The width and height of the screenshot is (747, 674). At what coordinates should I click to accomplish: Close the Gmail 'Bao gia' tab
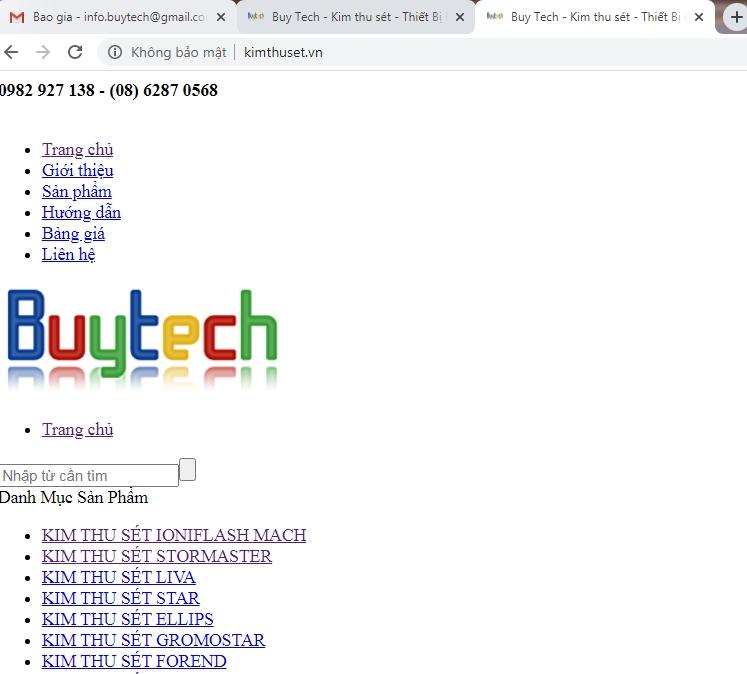pyautogui.click(x=221, y=17)
